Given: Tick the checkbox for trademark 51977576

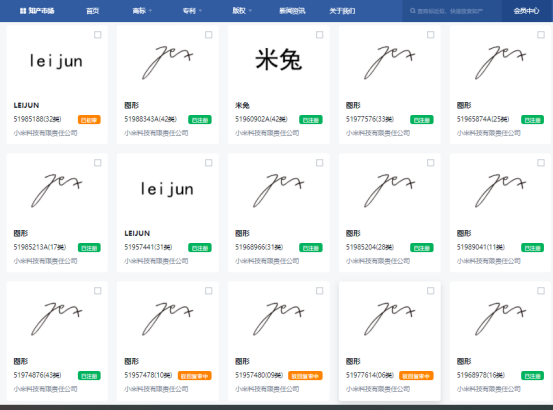Looking at the screenshot, I should [x=430, y=35].
